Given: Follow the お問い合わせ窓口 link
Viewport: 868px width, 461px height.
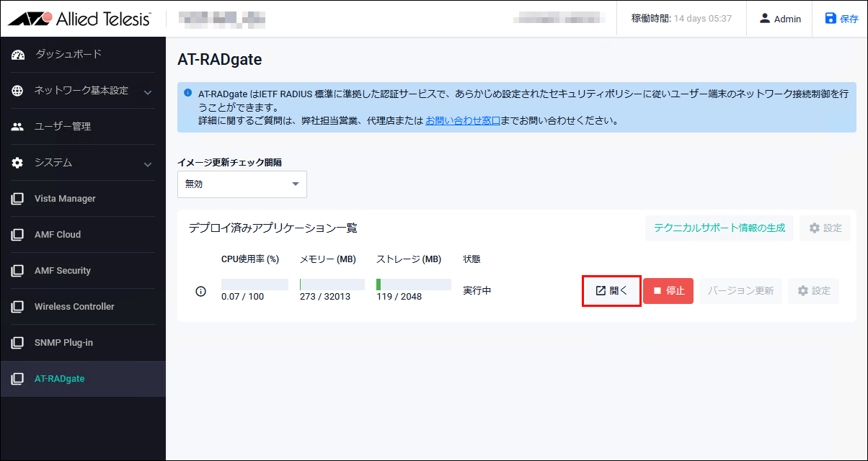Looking at the screenshot, I should (463, 121).
